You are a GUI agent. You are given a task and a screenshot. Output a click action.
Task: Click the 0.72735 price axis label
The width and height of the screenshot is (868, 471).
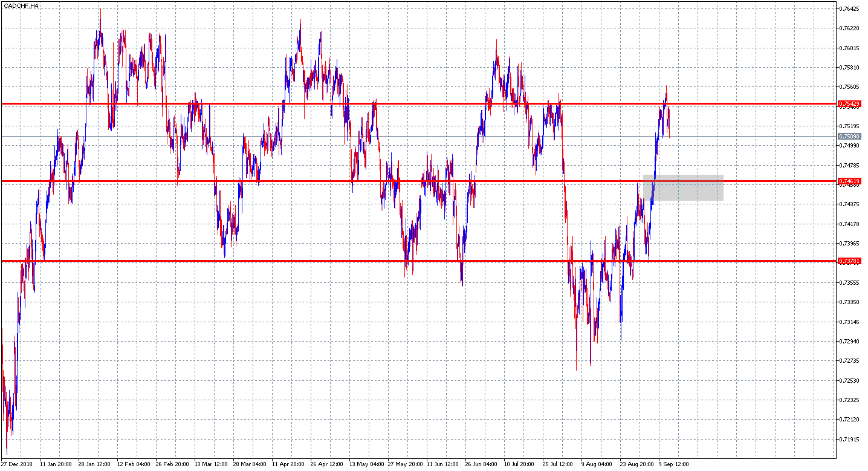tap(850, 361)
